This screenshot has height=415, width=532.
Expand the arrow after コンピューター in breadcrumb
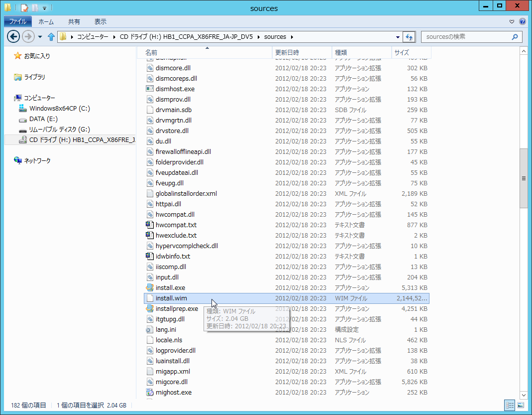point(114,37)
